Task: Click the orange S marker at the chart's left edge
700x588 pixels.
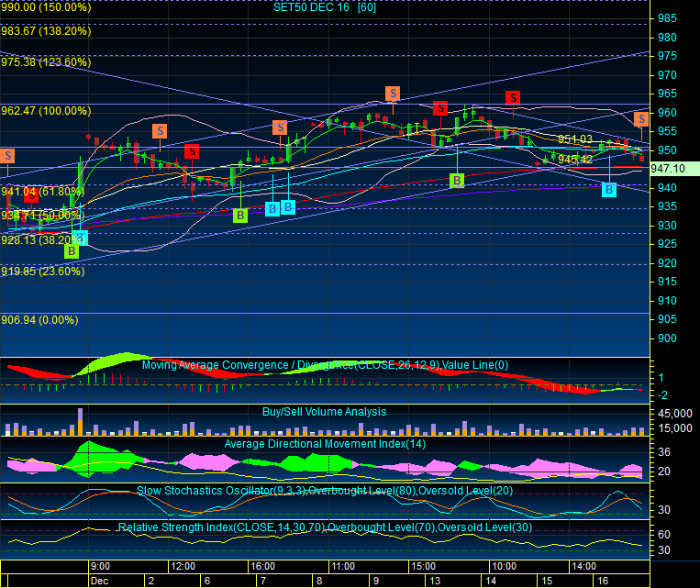Action: click(7, 156)
